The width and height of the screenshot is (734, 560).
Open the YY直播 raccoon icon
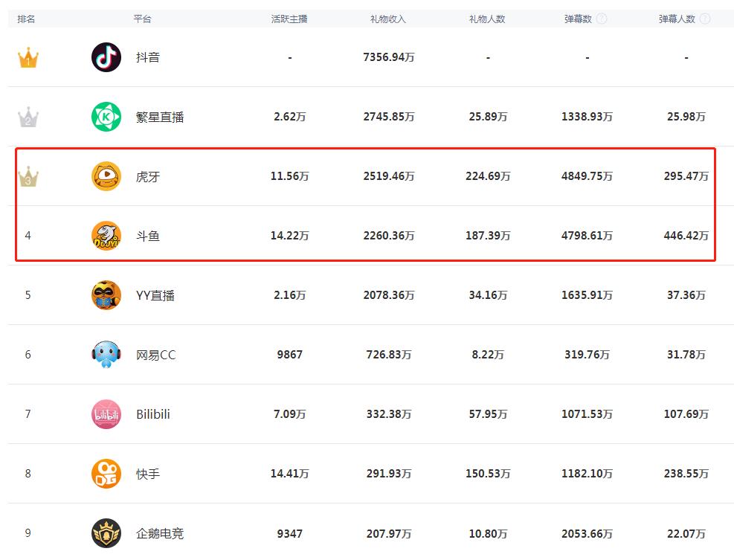106,295
